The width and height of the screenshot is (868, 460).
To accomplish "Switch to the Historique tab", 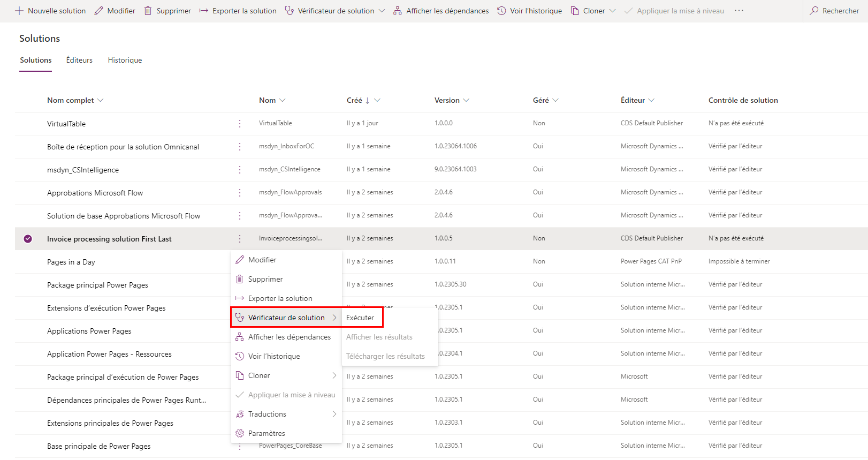I will [x=125, y=60].
